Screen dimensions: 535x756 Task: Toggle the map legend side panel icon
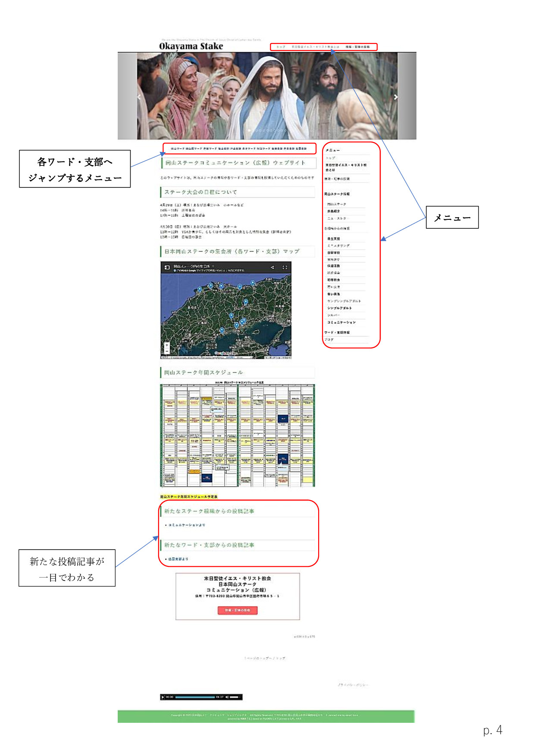167,268
